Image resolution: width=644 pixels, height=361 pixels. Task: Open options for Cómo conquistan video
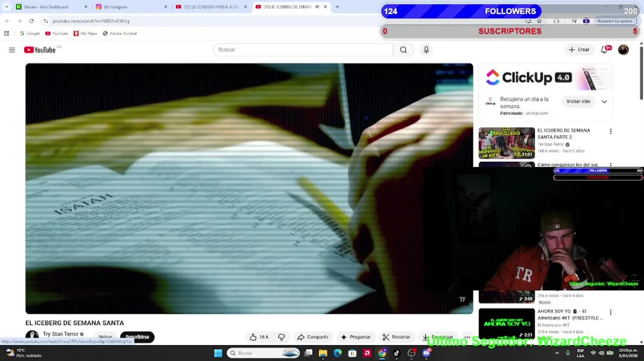pos(610,164)
